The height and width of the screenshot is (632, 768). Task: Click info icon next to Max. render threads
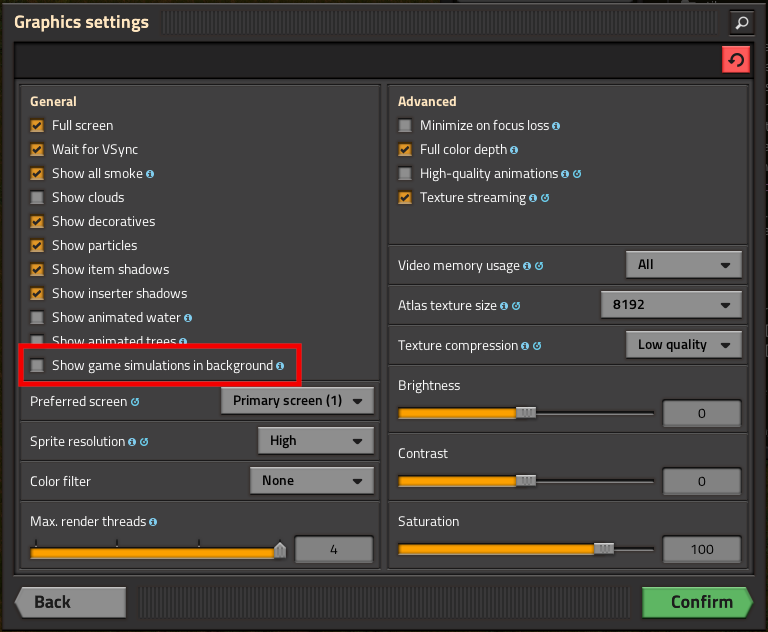coord(153,522)
